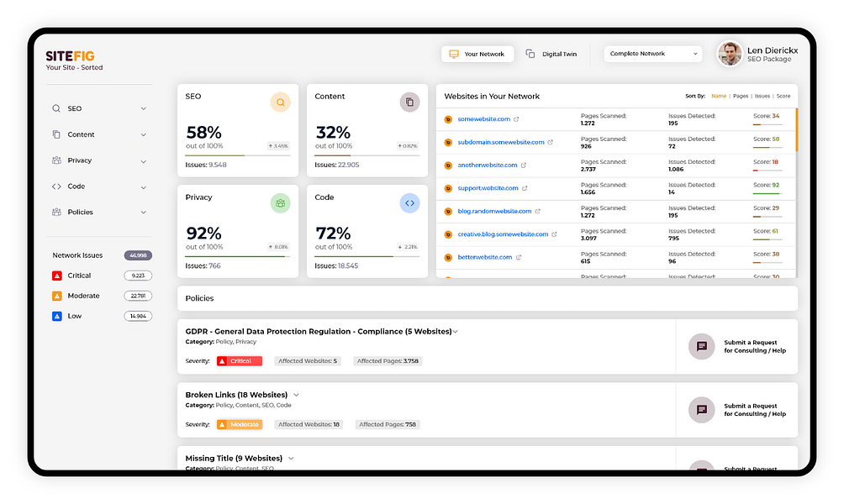This screenshot has width=844, height=504.
Task: Expand the Privacy sidebar menu chevron
Action: pyautogui.click(x=143, y=161)
